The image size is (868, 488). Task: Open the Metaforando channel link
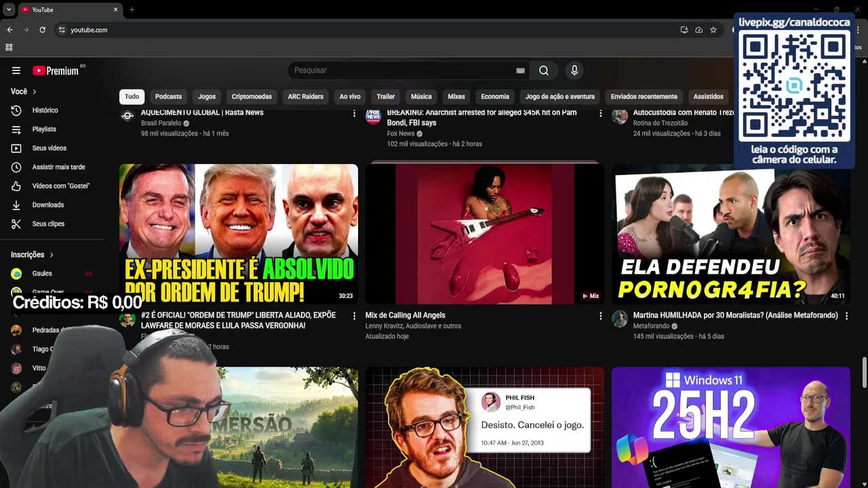(651, 326)
